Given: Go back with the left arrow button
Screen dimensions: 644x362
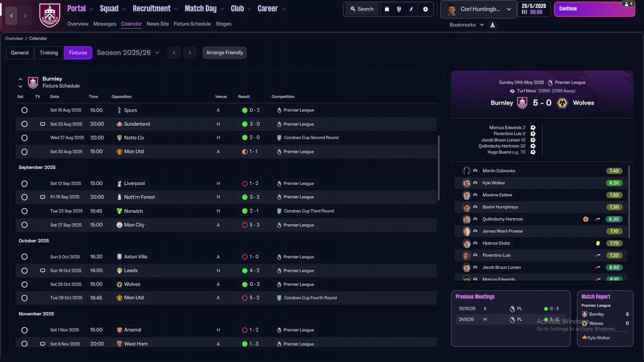Looking at the screenshot, I should click(x=12, y=16).
